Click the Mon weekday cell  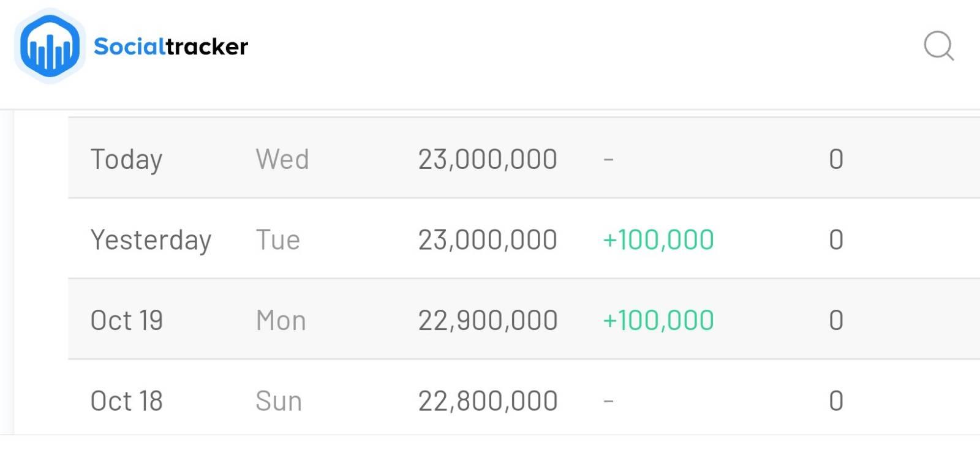(x=281, y=321)
